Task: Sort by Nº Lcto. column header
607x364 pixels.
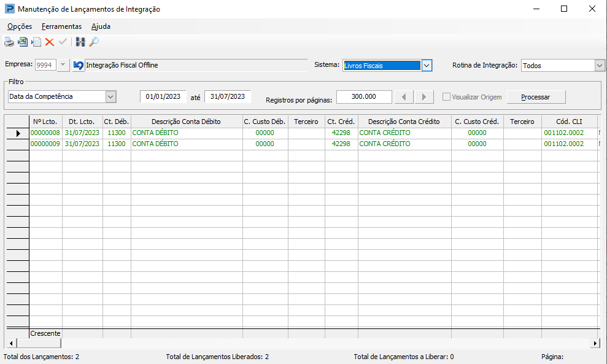Action: coord(45,122)
